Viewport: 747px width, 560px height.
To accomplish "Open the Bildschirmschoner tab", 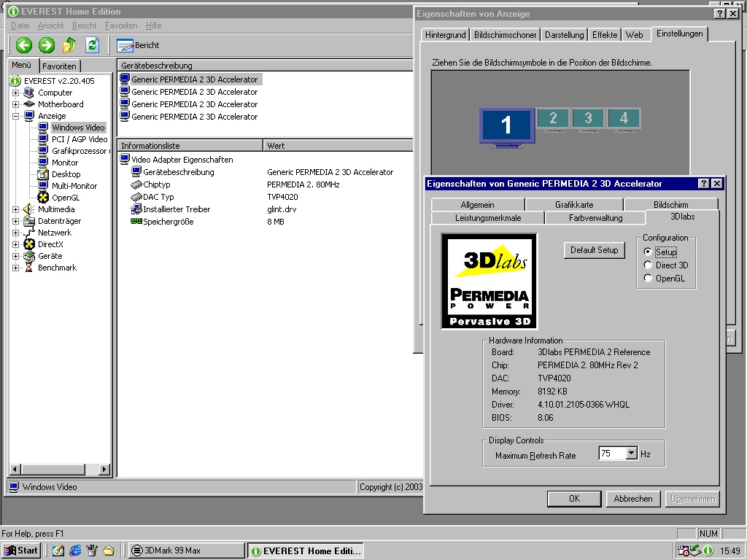I will pyautogui.click(x=505, y=35).
